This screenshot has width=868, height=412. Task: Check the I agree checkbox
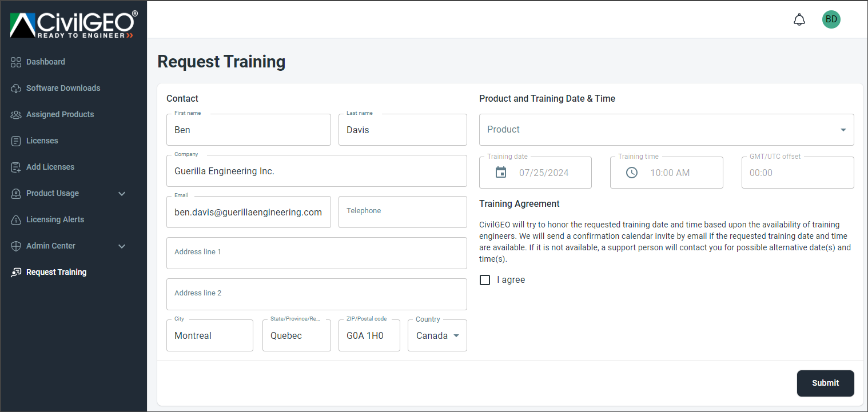(485, 280)
